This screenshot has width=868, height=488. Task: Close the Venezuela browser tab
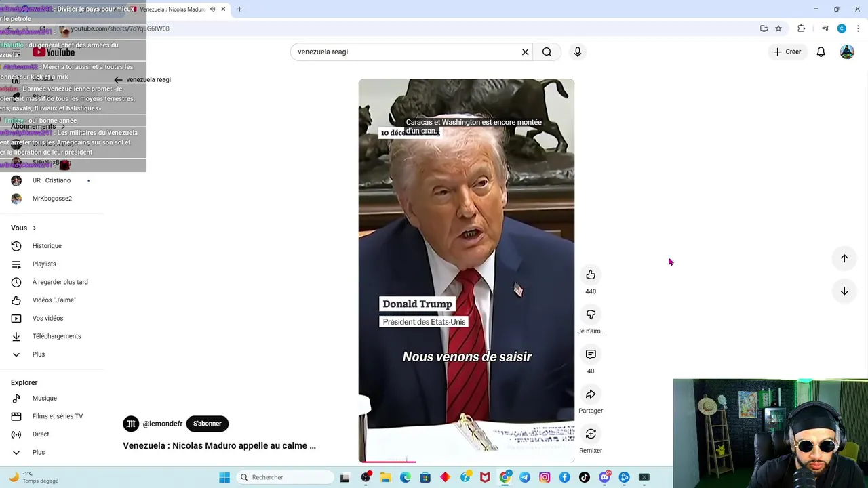click(x=223, y=9)
